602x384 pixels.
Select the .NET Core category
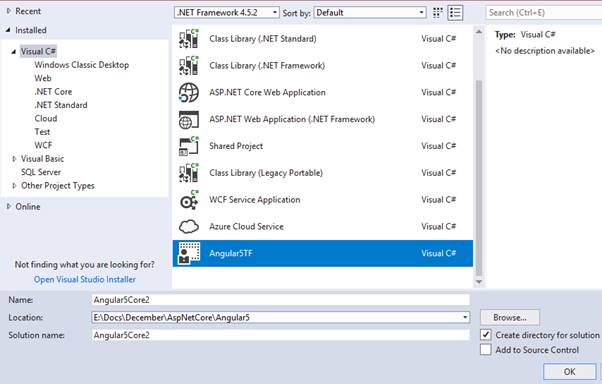point(53,92)
